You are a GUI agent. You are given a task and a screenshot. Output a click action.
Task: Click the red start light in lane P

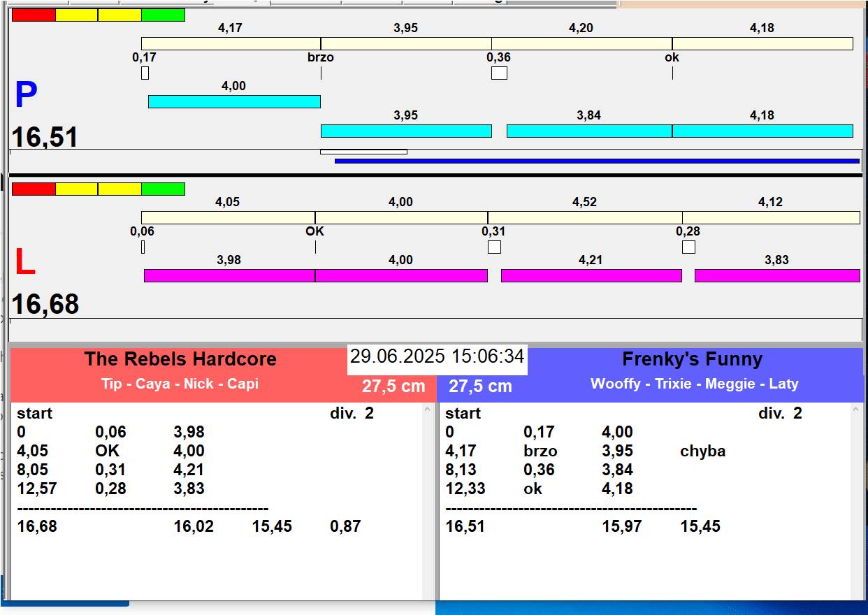coord(34,15)
